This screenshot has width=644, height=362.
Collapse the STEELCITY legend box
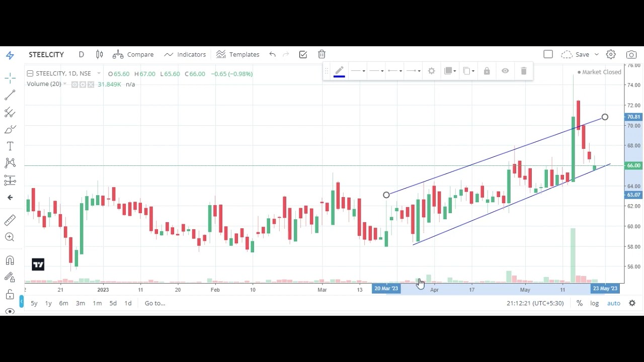pos(30,73)
